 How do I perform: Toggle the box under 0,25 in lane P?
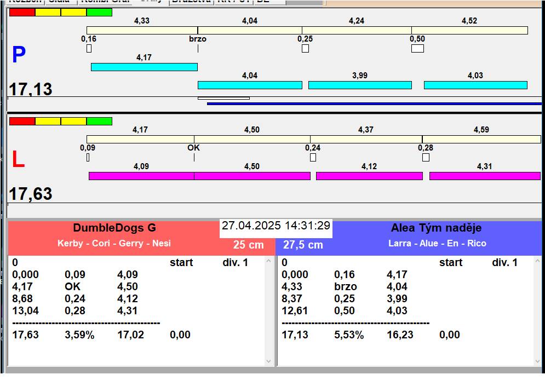tap(305, 48)
